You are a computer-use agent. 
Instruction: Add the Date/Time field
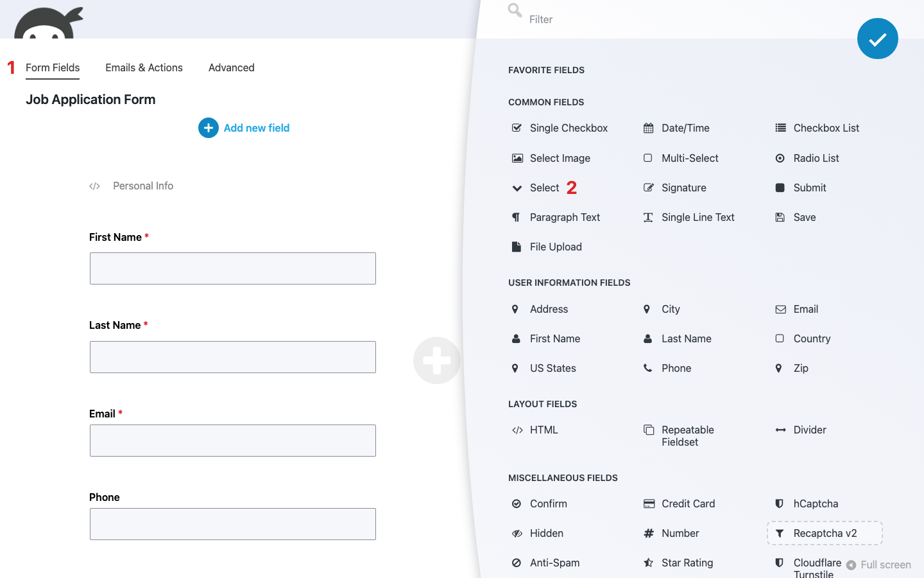tap(676, 128)
